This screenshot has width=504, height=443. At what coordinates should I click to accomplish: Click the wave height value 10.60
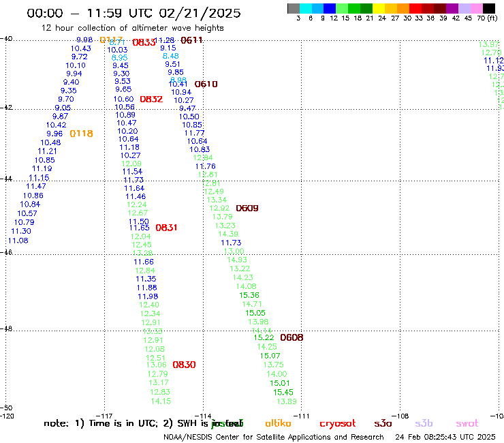tap(124, 99)
